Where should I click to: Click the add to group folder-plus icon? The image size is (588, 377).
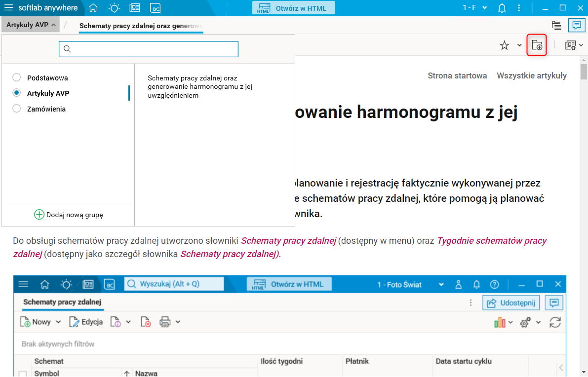tap(537, 45)
